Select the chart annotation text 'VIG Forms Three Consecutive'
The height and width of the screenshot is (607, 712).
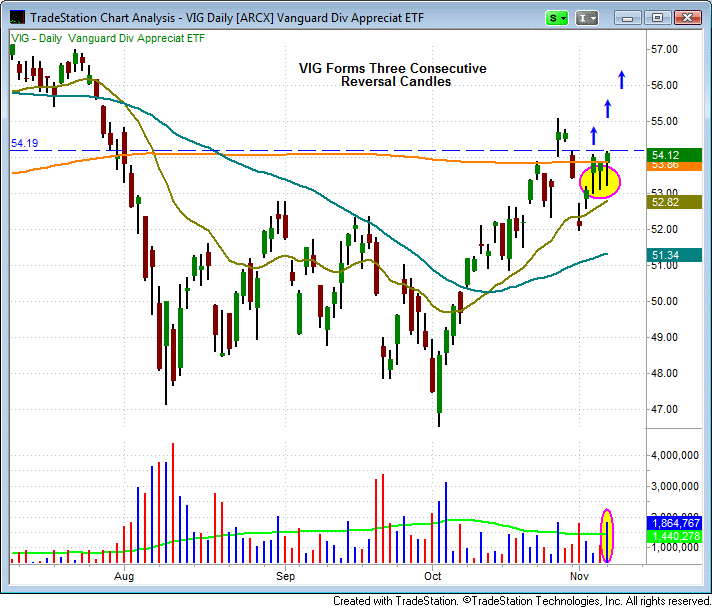coord(392,69)
